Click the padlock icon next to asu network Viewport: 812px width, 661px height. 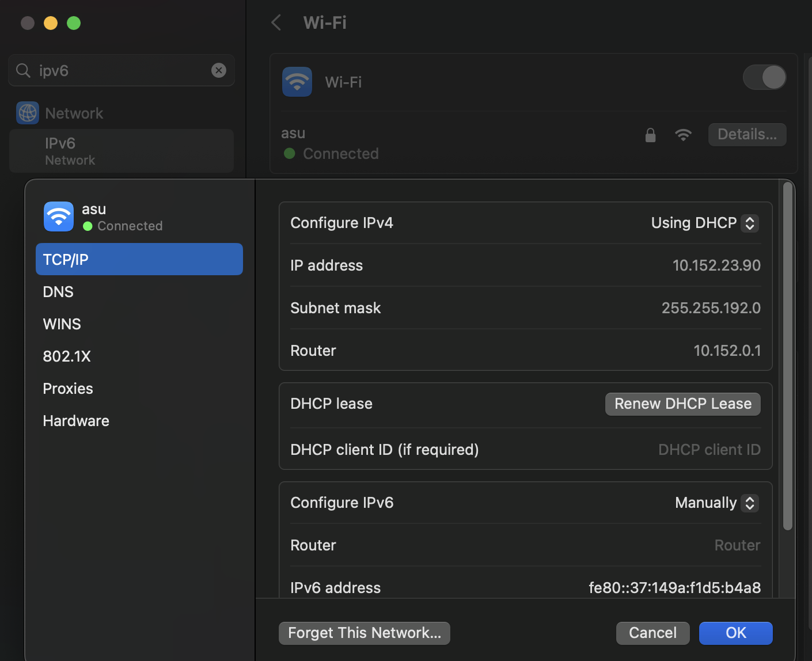(650, 135)
